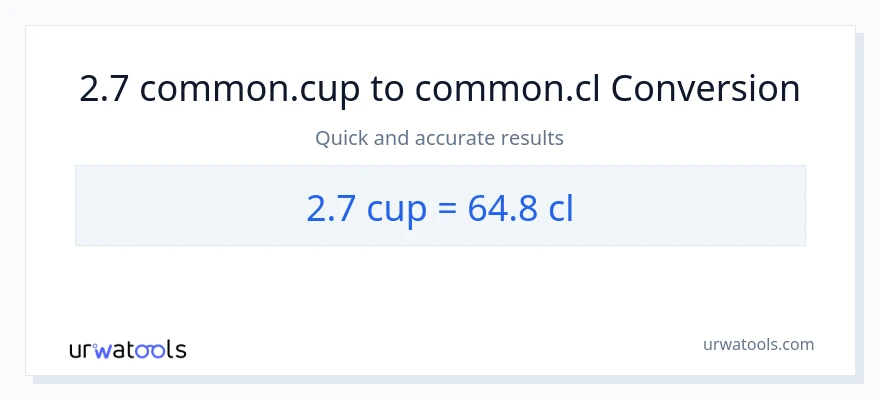
Task: Click the urwatools logo
Action: coord(127,349)
